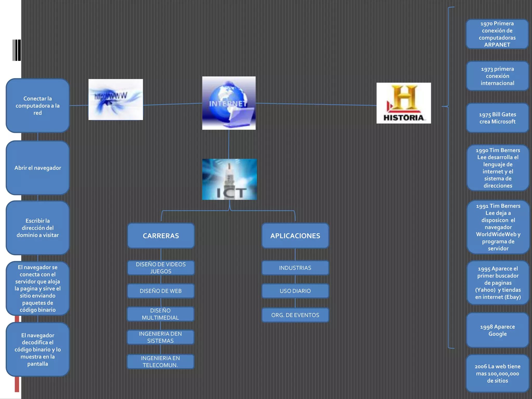The width and height of the screenshot is (532, 399).
Task: Click the 1970 ARPANET timeline box
Action: point(497,34)
